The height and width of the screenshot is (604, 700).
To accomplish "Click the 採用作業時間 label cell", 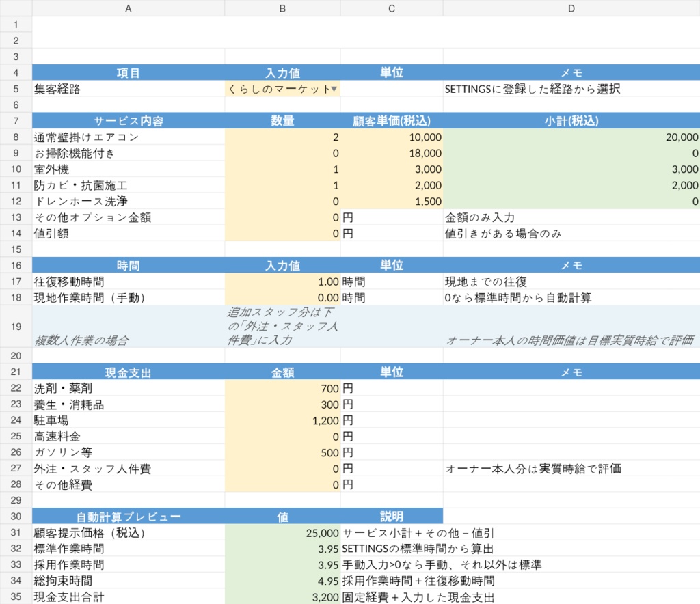I will (128, 564).
